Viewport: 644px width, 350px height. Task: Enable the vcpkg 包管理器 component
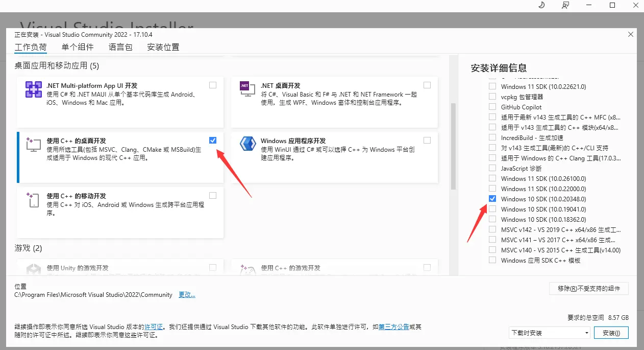click(492, 97)
